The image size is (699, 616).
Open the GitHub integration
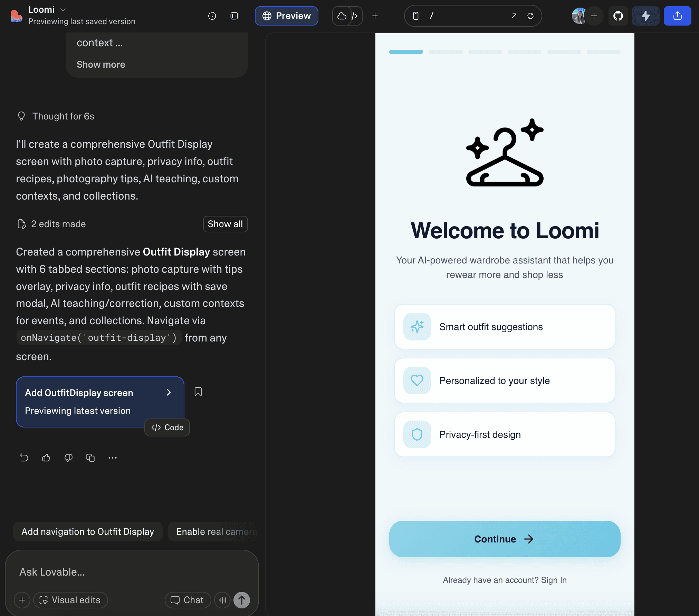618,16
